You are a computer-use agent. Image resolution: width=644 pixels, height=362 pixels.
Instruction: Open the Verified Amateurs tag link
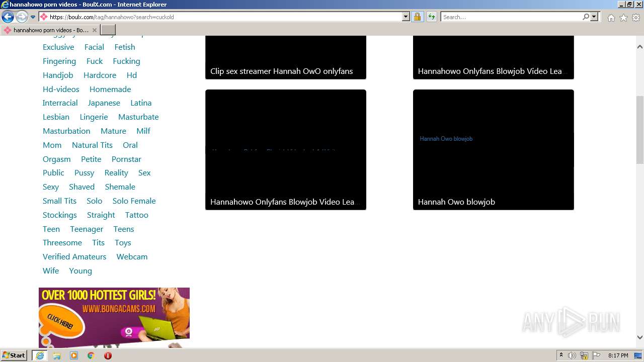(x=74, y=257)
